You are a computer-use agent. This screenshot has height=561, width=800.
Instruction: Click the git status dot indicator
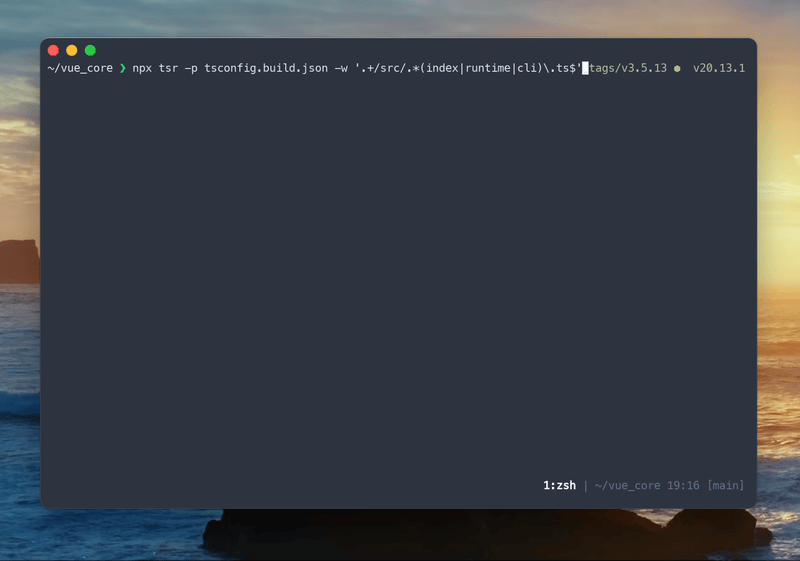(677, 69)
